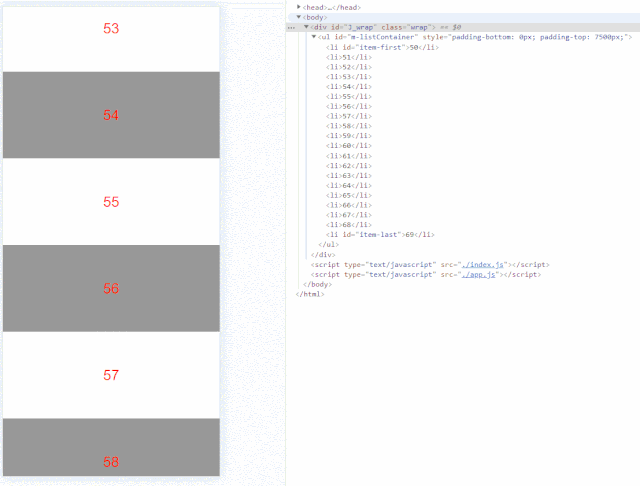Click the closing ul tag

pyautogui.click(x=328, y=244)
